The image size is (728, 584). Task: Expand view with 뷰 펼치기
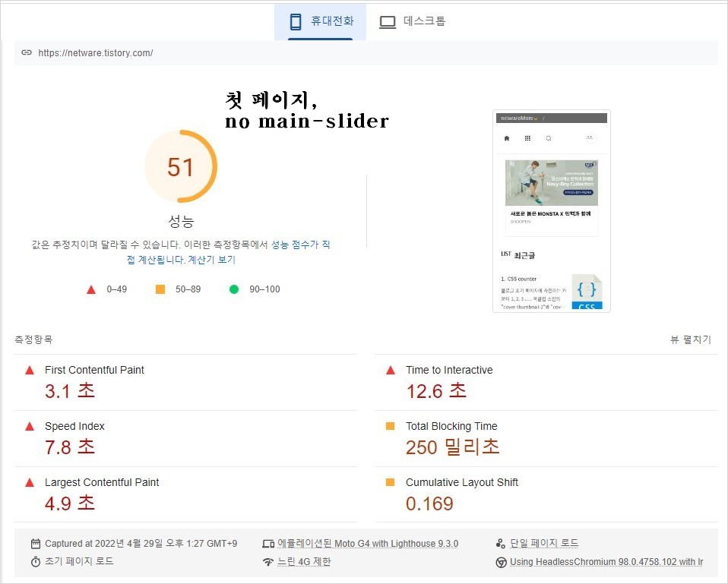pos(691,339)
